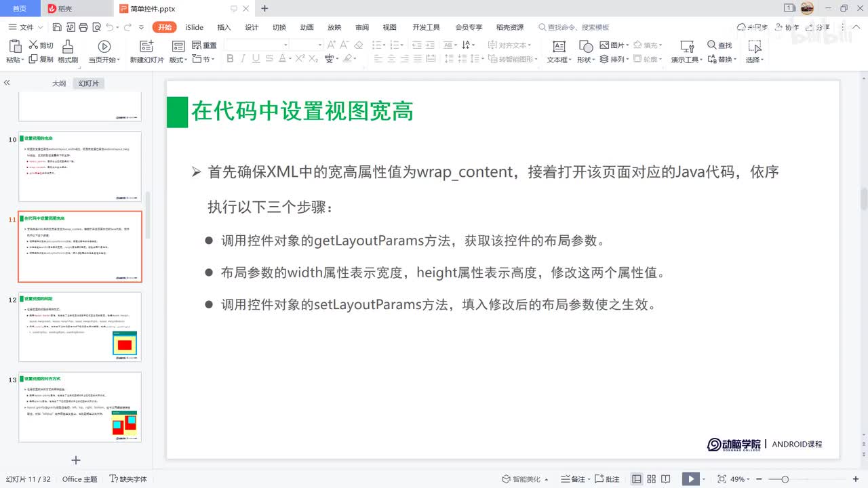Click the Copy (复制) button

pyautogui.click(x=41, y=59)
